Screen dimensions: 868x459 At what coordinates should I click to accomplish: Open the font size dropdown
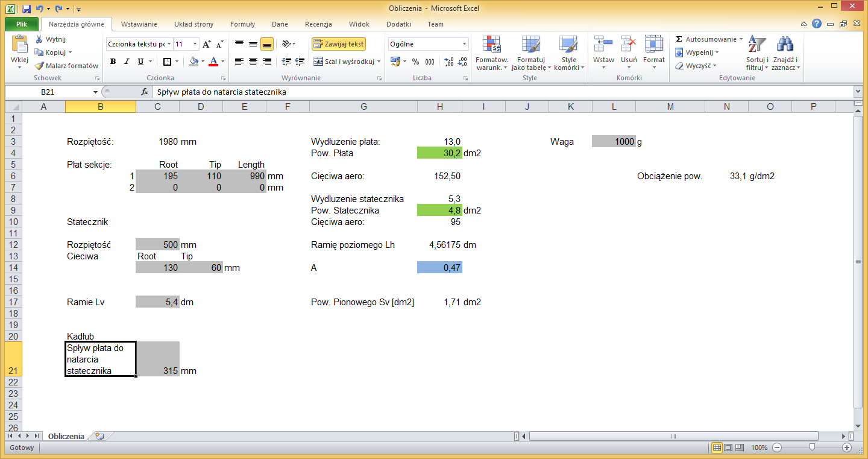[195, 44]
